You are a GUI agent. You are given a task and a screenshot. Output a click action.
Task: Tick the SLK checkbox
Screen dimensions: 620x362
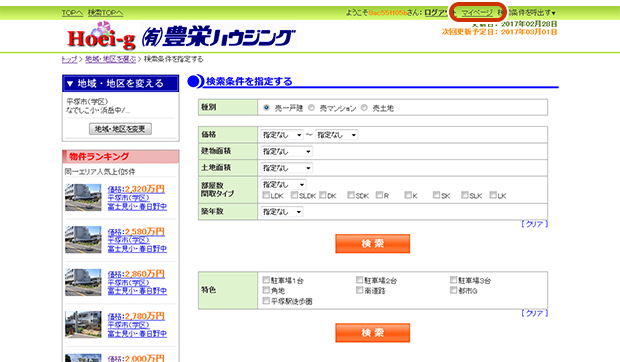(465, 195)
